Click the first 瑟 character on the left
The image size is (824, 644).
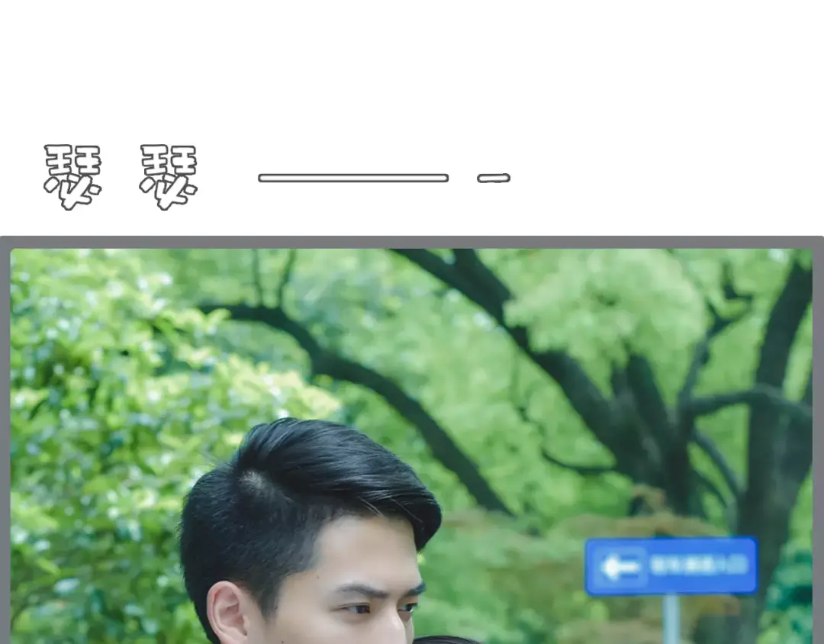click(x=72, y=177)
